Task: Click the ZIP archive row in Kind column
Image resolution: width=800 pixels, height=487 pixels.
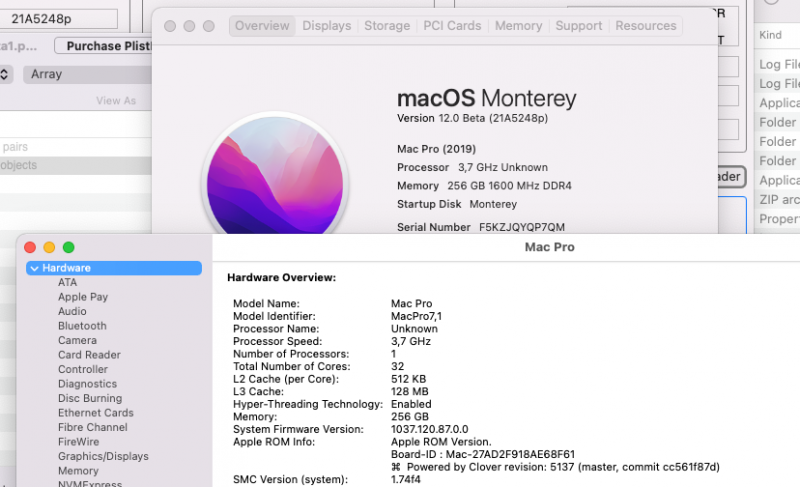Action: (779, 199)
